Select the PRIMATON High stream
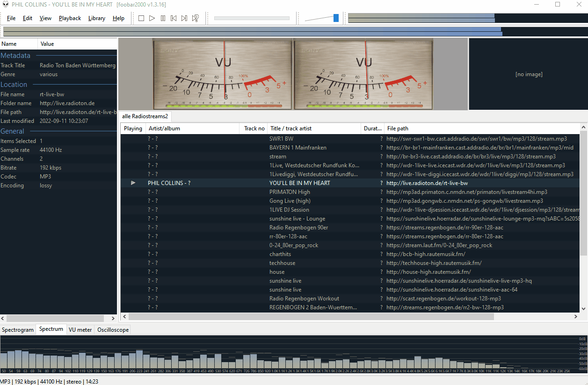Image resolution: width=588 pixels, height=385 pixels. 350,192
